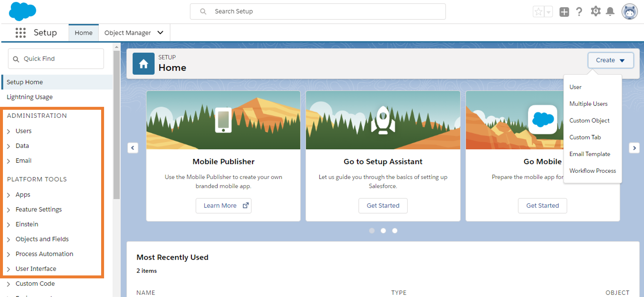Expand the Feature Settings chevron
Image resolution: width=644 pixels, height=297 pixels.
[8, 210]
